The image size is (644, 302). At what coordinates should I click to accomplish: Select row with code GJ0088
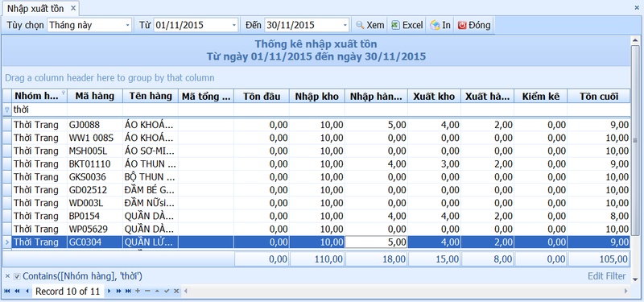click(x=316, y=125)
